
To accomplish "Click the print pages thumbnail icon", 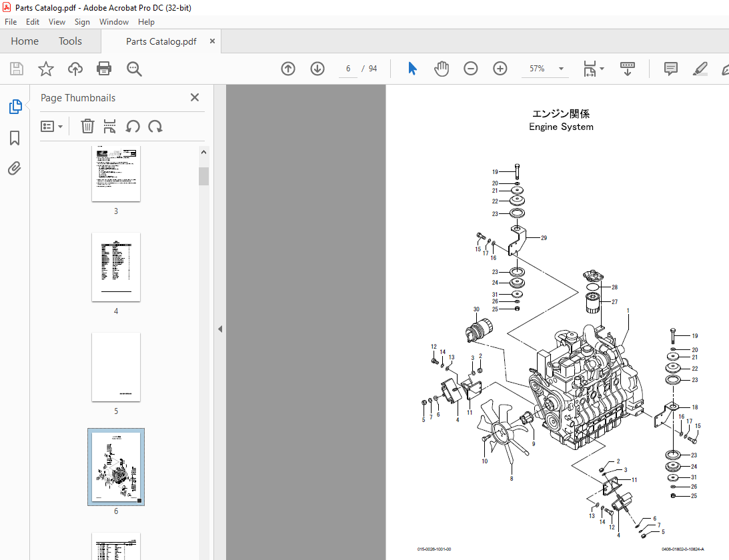I will [x=110, y=127].
